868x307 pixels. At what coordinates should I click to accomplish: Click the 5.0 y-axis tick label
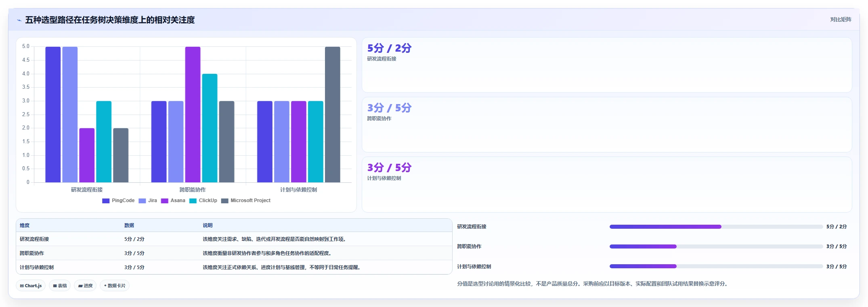(26, 46)
